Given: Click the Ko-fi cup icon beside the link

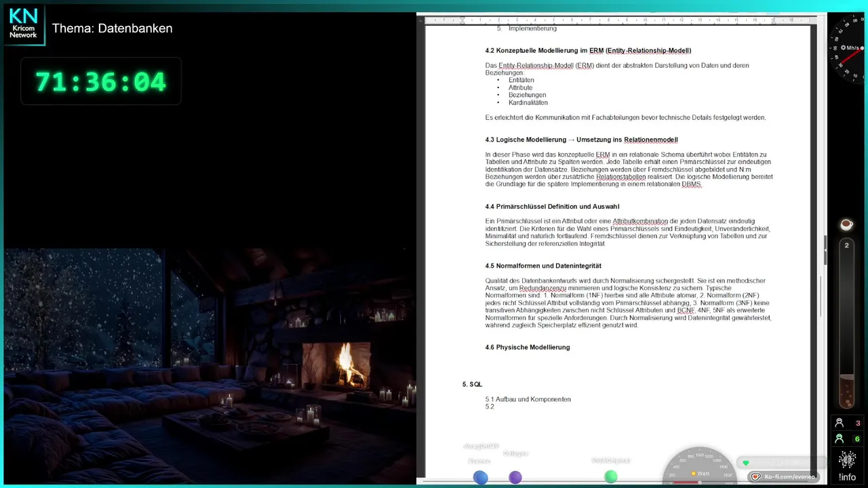Looking at the screenshot, I should 755,476.
